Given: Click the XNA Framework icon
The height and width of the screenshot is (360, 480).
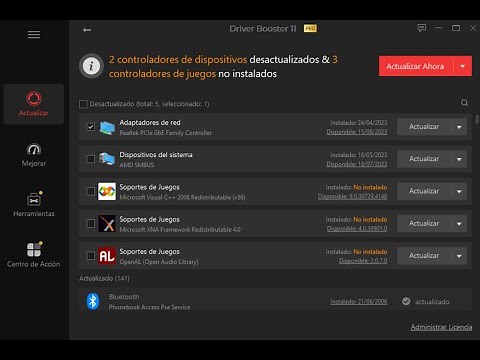Looking at the screenshot, I should [x=107, y=224].
